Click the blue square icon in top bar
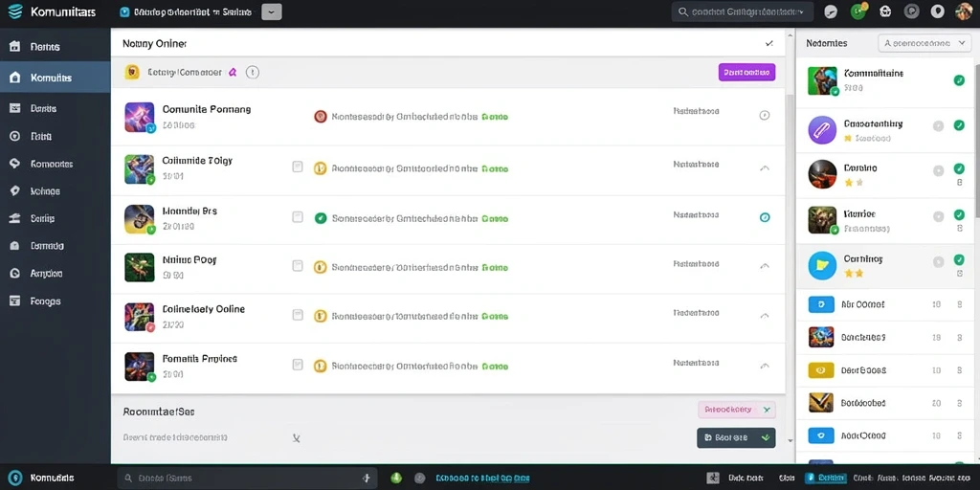The height and width of the screenshot is (490, 980). point(123,11)
